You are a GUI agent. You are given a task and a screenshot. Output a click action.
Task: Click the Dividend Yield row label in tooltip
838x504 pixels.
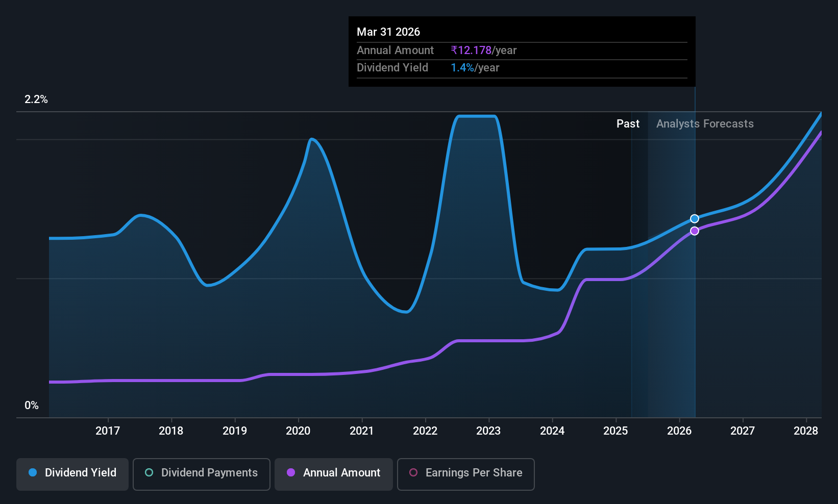392,68
